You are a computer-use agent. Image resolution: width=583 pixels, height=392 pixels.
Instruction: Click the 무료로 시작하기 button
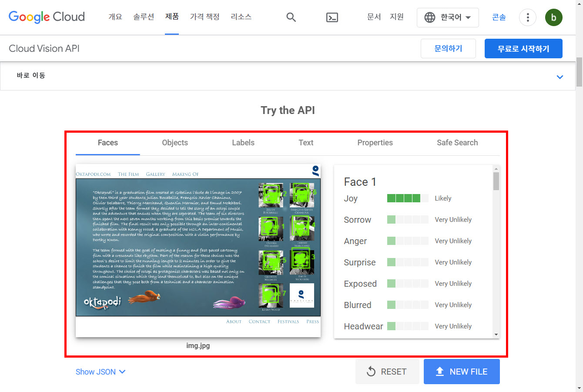pos(523,48)
